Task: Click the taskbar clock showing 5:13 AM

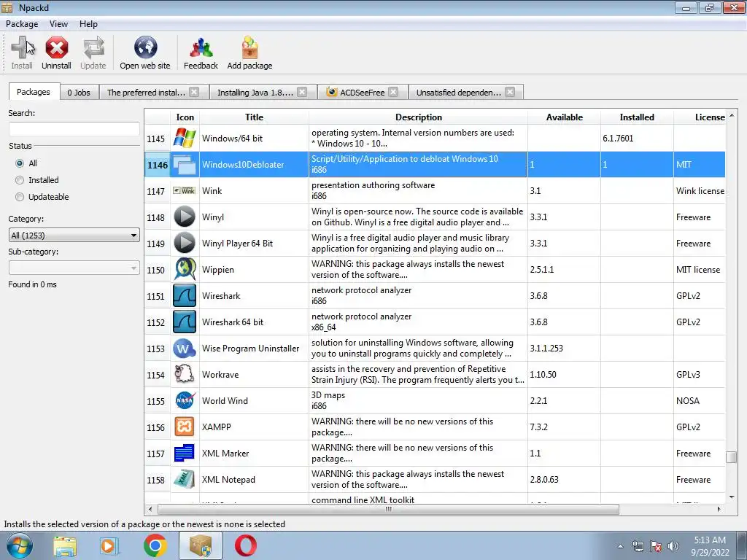Action: [710, 540]
